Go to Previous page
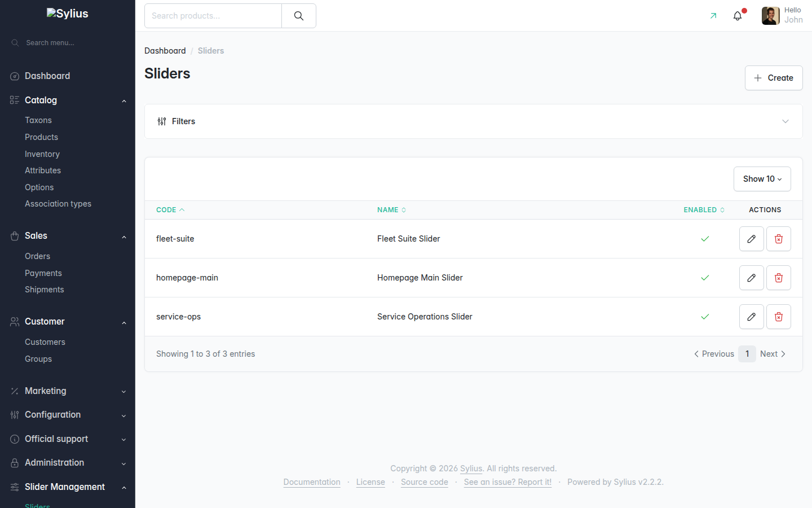Viewport: 812px width, 508px height. point(714,354)
